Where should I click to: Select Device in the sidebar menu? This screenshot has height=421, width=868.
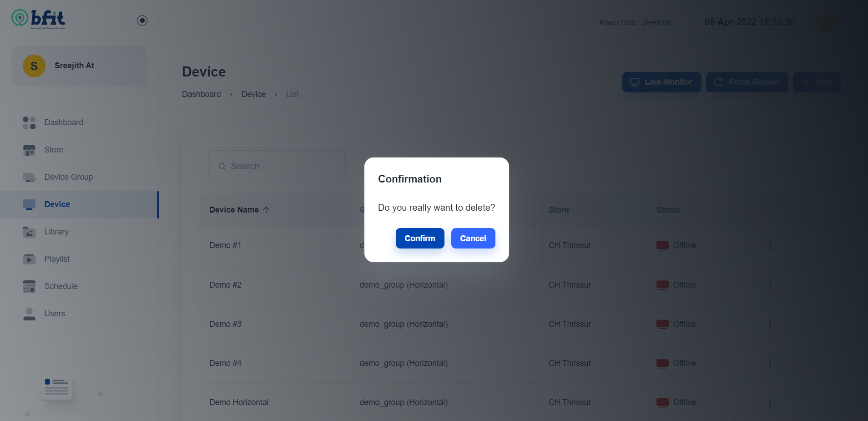click(79, 204)
